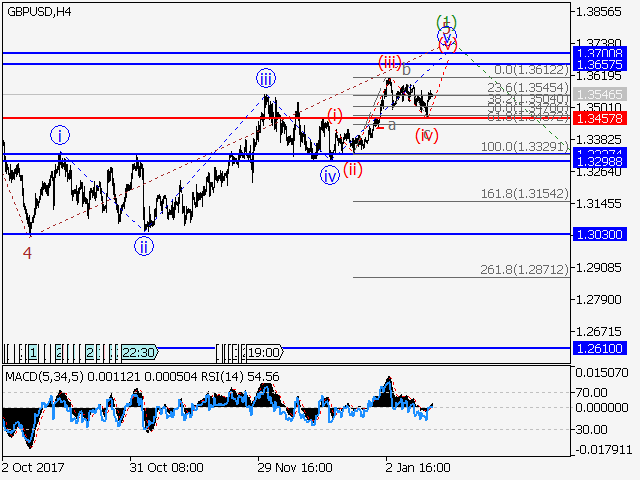Select the red wave 4 label
The width and height of the screenshot is (640, 480).
(27, 253)
